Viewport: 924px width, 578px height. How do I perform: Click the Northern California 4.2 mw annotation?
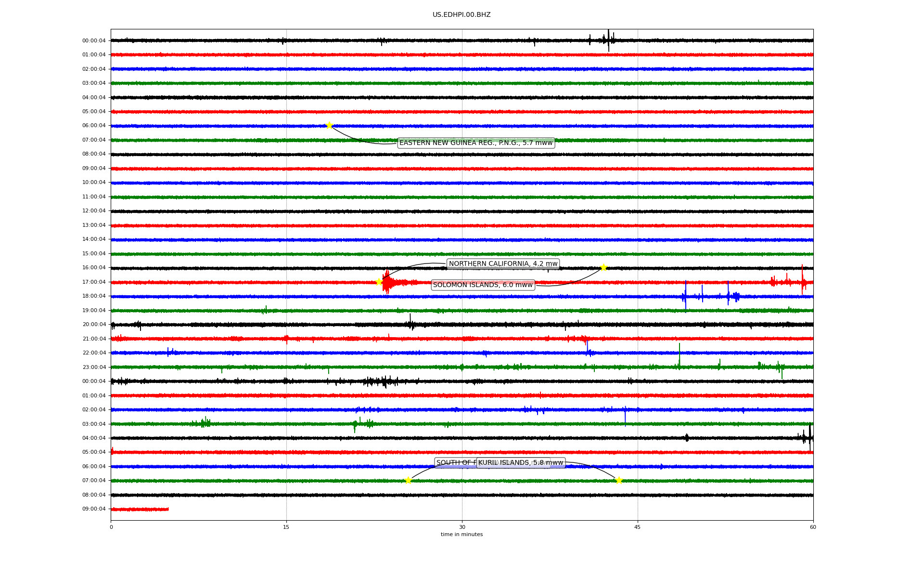[503, 264]
